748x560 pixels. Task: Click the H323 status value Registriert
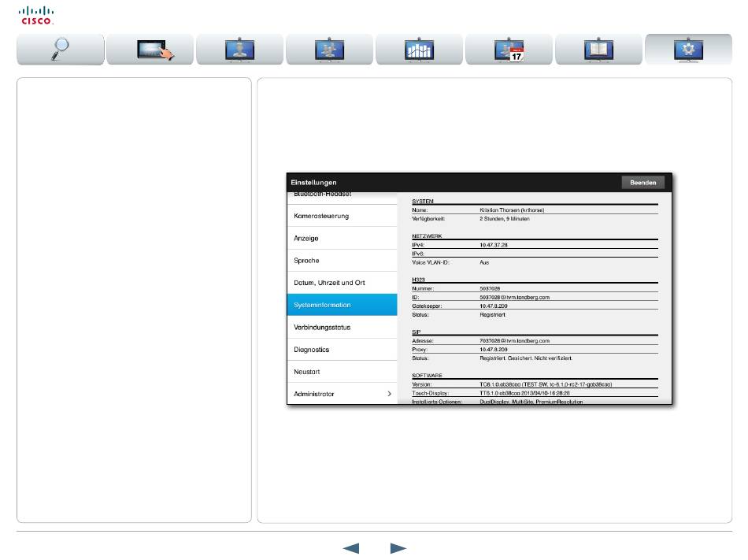[492, 315]
